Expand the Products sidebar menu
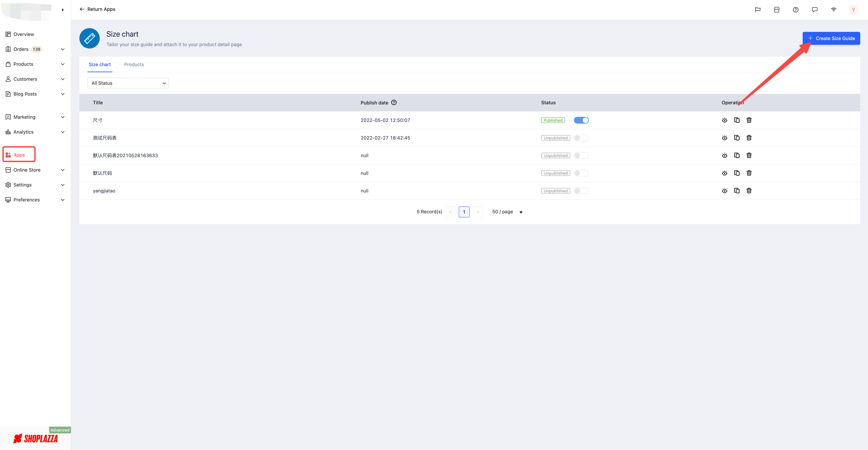Image resolution: width=868 pixels, height=450 pixels. coord(62,64)
